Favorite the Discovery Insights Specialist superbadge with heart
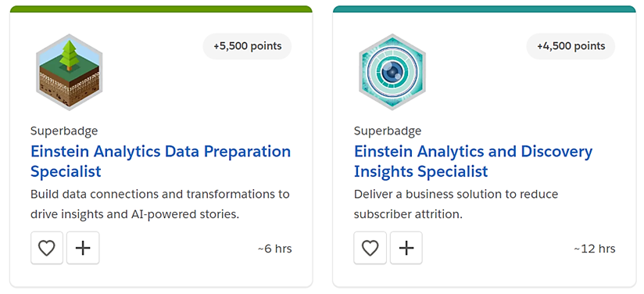This screenshot has height=294, width=644. pos(370,248)
